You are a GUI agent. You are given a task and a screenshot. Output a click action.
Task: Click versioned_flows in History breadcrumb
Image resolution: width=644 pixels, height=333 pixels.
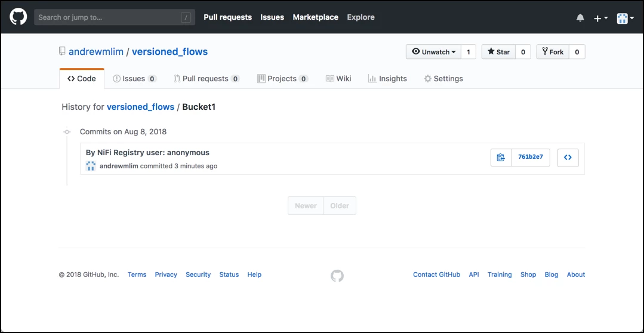[140, 107]
